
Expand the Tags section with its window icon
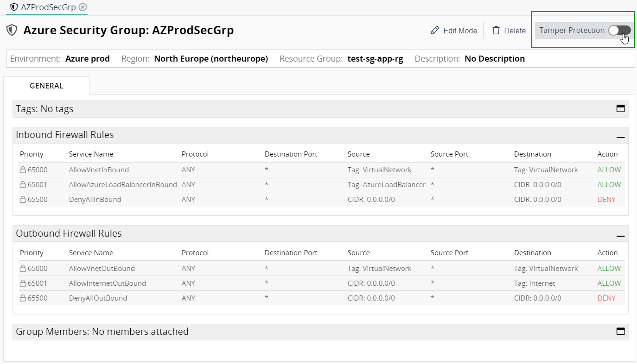tap(620, 109)
